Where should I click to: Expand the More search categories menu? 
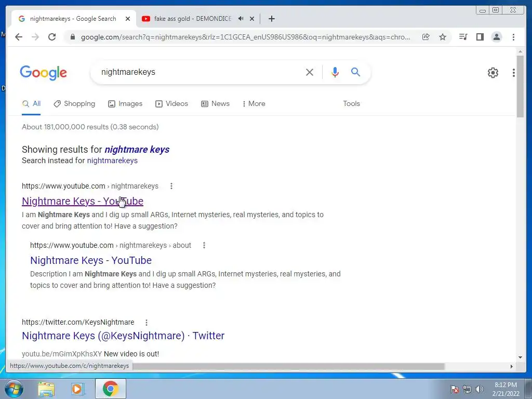pyautogui.click(x=254, y=104)
